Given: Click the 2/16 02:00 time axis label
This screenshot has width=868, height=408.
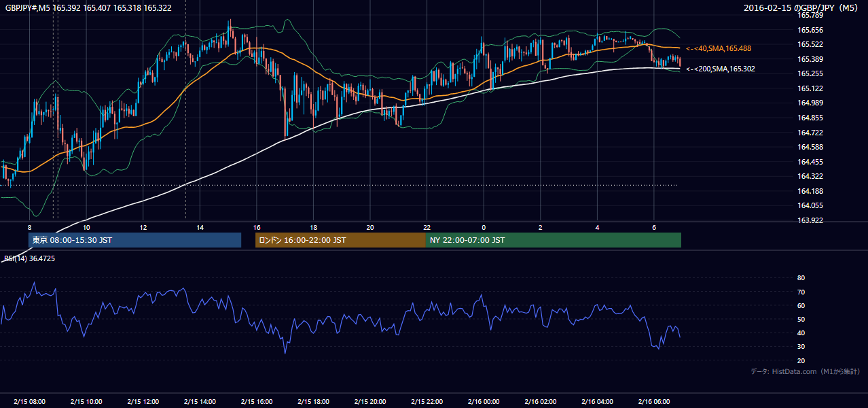Looking at the screenshot, I should pyautogui.click(x=541, y=402).
